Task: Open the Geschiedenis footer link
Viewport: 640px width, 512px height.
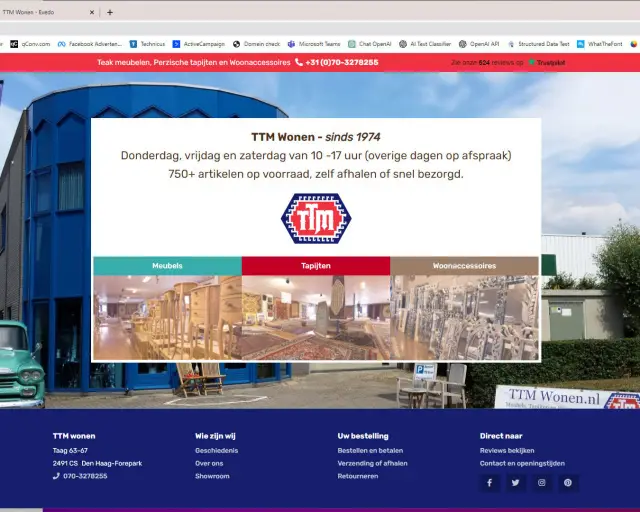Action: [x=216, y=450]
